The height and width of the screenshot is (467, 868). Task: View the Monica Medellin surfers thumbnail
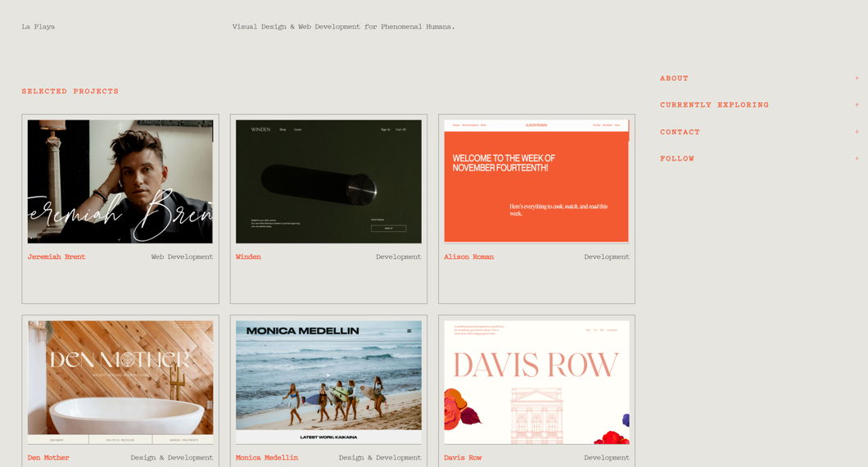click(329, 383)
